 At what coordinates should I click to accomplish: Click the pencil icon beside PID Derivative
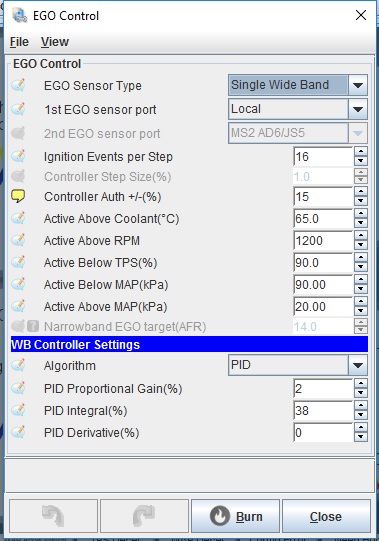point(18,432)
